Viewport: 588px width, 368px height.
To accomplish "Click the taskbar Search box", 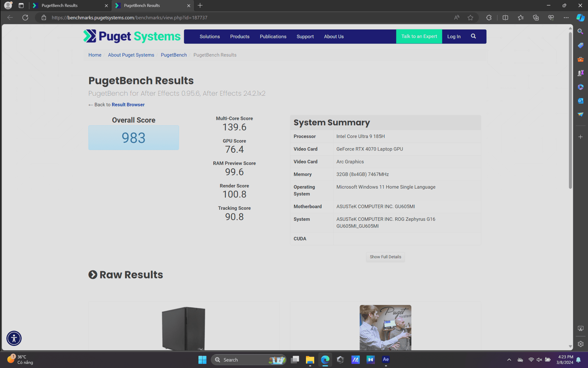I will [248, 360].
